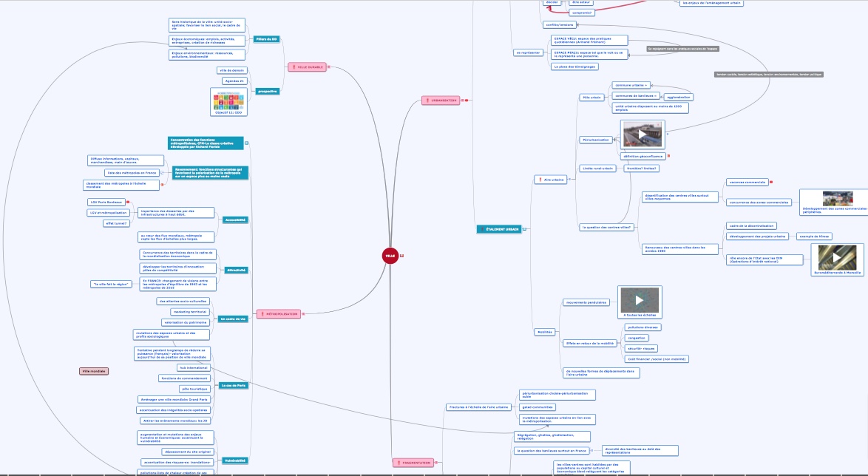Select the Vulnérabilité subtopic
Screen dimensions: 868x476
click(234, 460)
